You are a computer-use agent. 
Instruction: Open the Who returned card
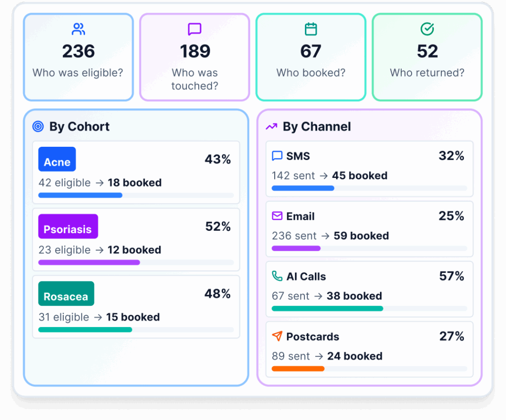coord(427,57)
